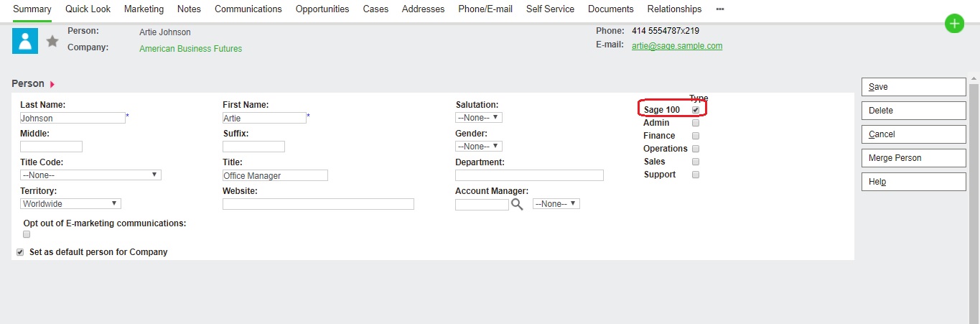Click the Account Manager search magnifier icon
Image resolution: width=980 pixels, height=324 pixels.
point(517,204)
